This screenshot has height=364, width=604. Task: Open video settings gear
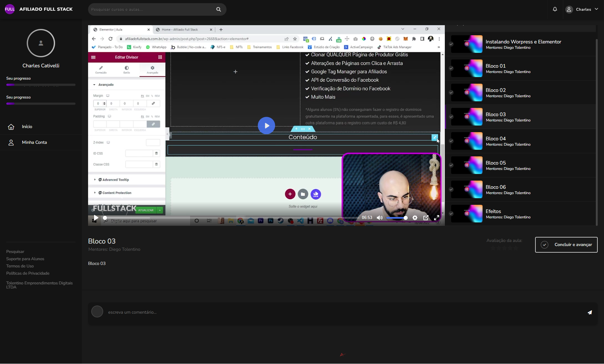415,218
